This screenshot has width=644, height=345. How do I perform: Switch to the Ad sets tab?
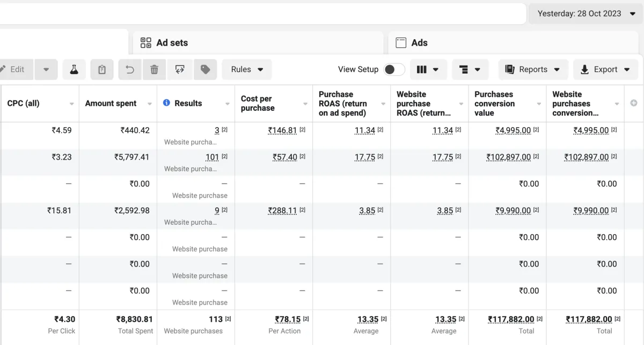pos(258,42)
